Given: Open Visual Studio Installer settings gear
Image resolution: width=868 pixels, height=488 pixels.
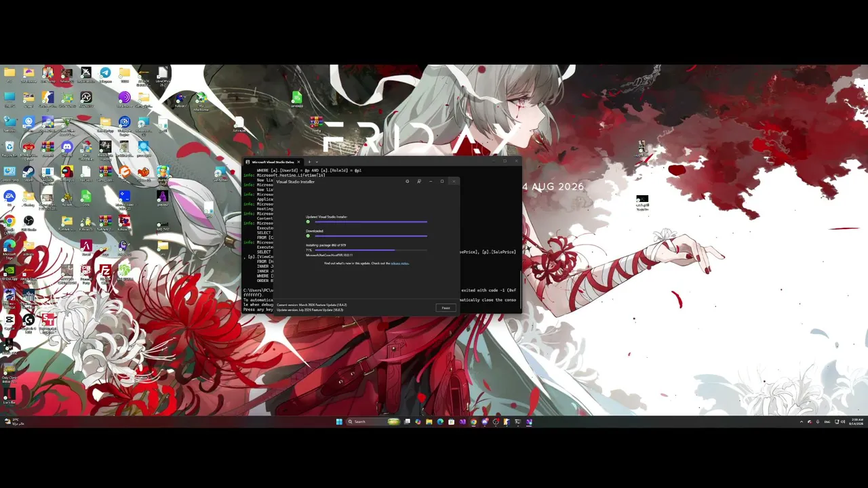Looking at the screenshot, I should coord(407,182).
